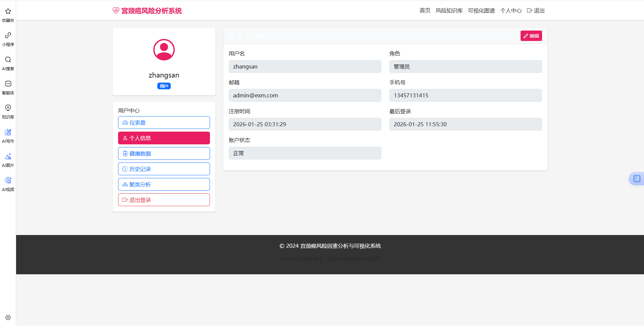Click the heart logo beside 宫颈癌风险分析系统
Screen dimensions: 644x326
click(x=116, y=11)
